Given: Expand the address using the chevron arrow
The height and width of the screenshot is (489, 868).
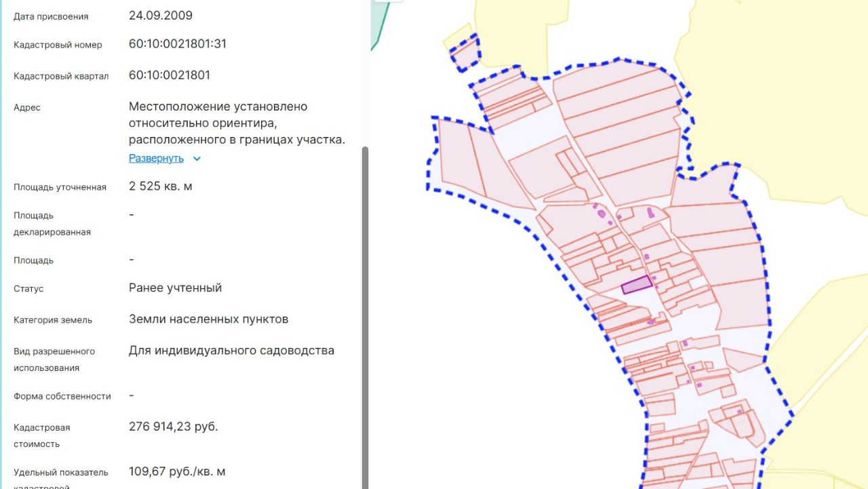Looking at the screenshot, I should [197, 159].
